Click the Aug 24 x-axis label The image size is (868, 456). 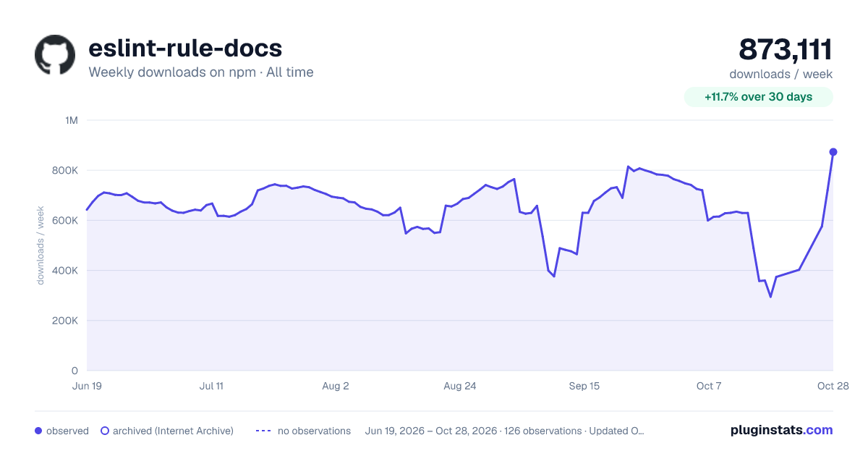460,386
